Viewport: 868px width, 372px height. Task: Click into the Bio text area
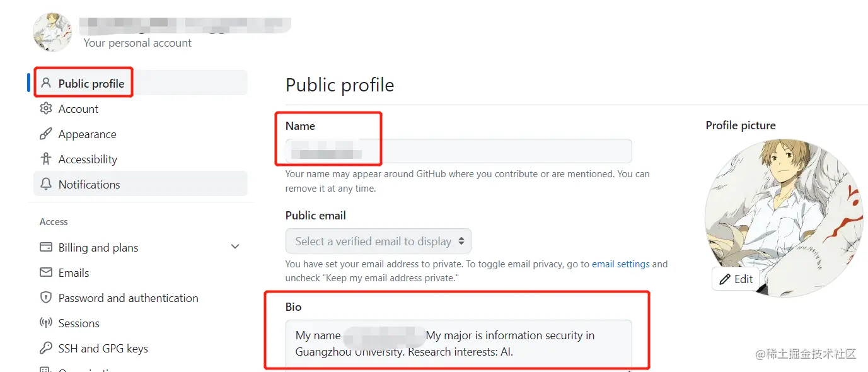tap(458, 345)
